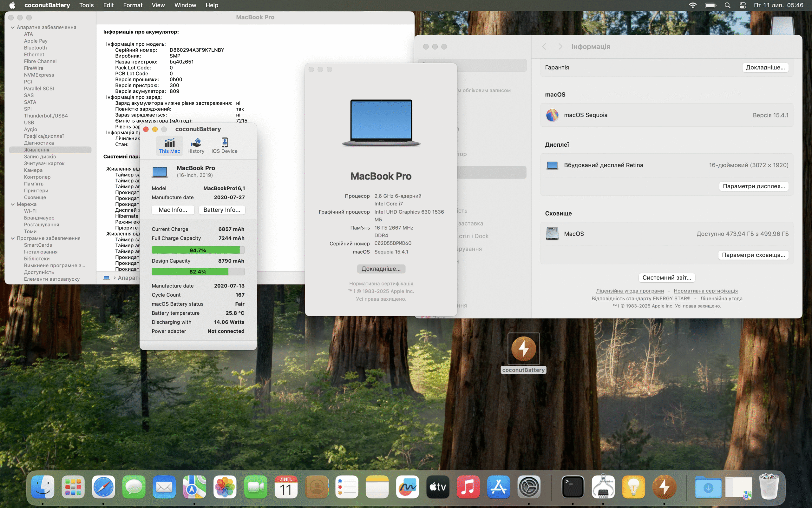Image resolution: width=812 pixels, height=508 pixels.
Task: Open Freeform from the Dock
Action: [407, 487]
